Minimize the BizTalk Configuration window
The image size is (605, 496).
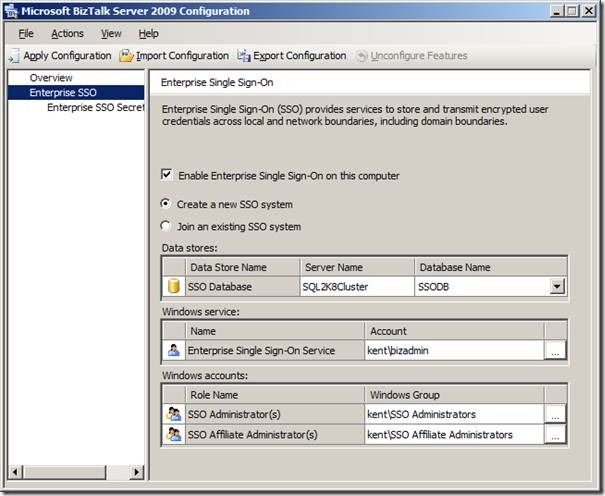[556, 11]
